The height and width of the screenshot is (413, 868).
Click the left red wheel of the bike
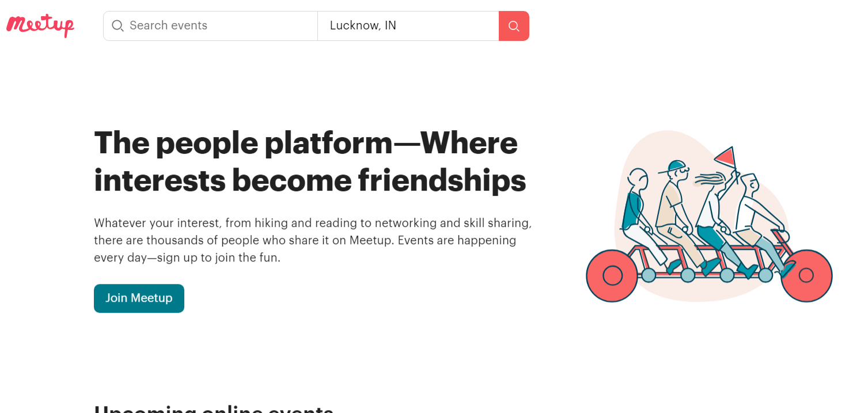(x=612, y=275)
